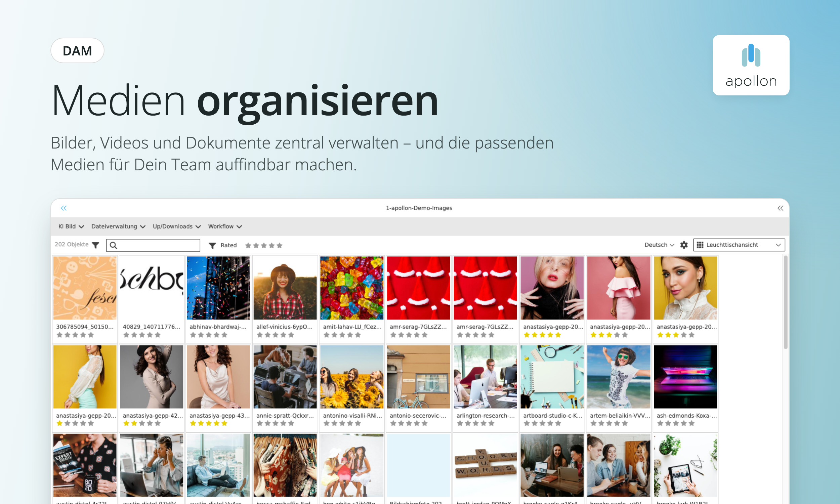Viewport: 840px width, 504px height.
Task: Collapse left panel with double-chevron icon
Action: (64, 208)
